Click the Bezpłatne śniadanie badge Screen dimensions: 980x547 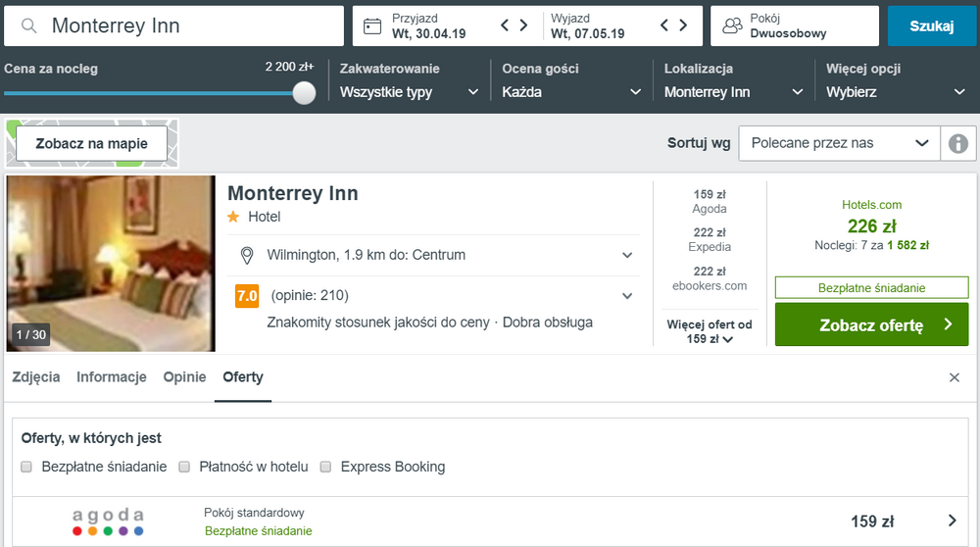[872, 287]
